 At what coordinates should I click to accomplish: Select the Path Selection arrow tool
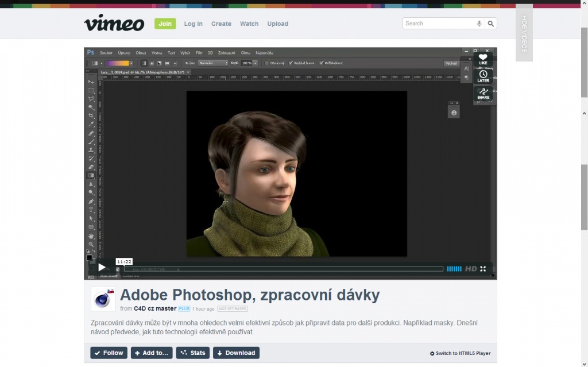pos(91,218)
